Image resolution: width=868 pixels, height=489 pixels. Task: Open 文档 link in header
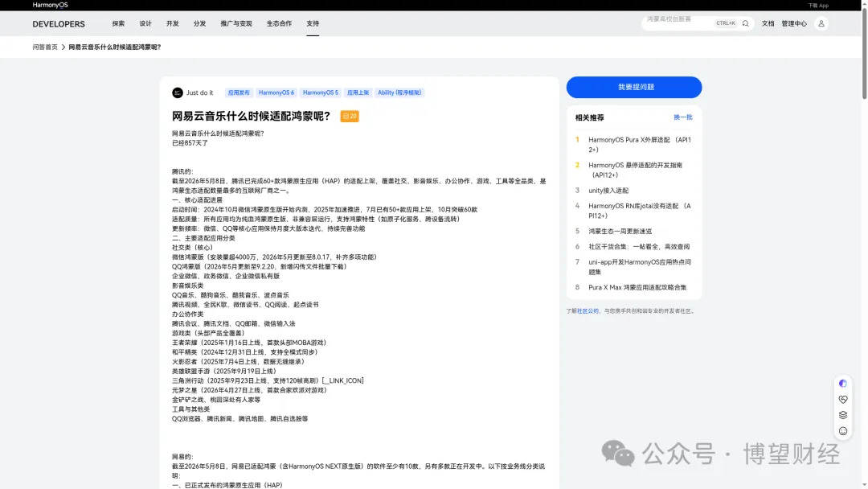768,23
